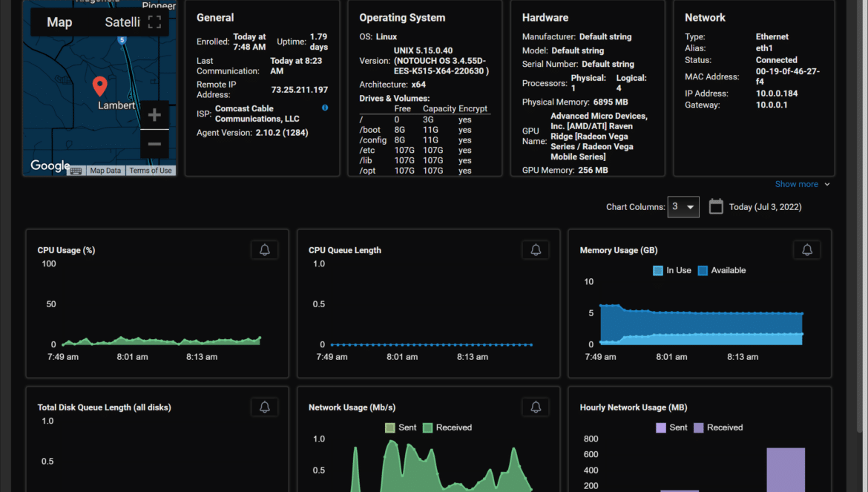Click Physical Memory 6895 MB value
This screenshot has height=492, width=868.
(x=611, y=102)
